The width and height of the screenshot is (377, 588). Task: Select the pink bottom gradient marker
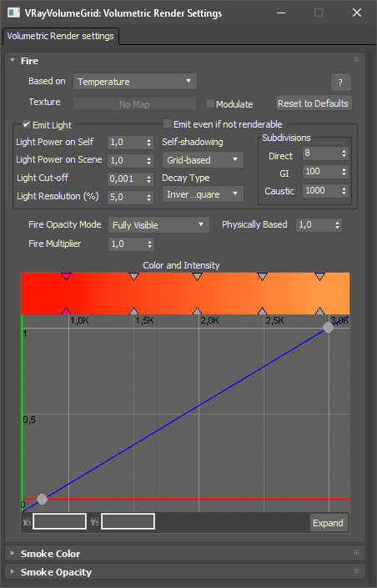pyautogui.click(x=66, y=311)
